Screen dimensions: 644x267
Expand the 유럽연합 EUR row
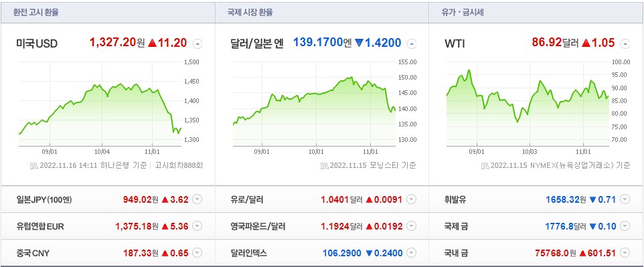pos(197,226)
